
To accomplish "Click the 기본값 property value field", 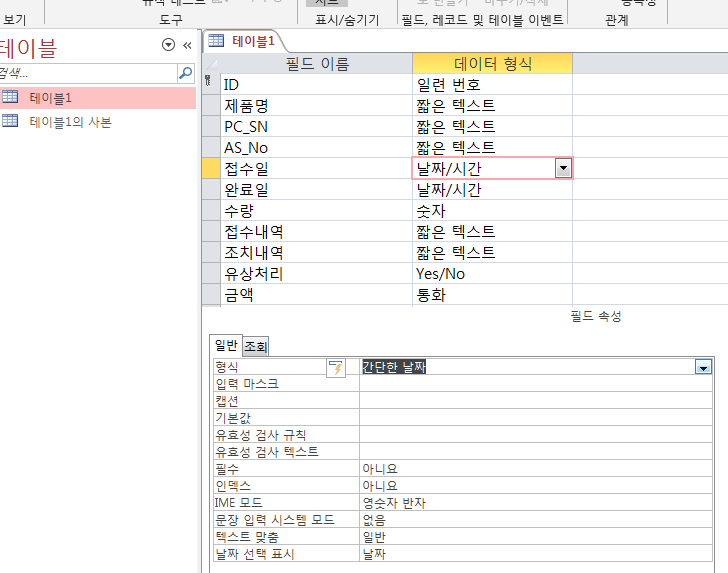I will click(x=536, y=418).
